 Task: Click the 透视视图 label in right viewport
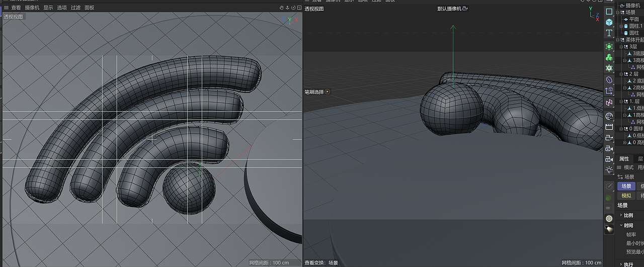click(314, 9)
